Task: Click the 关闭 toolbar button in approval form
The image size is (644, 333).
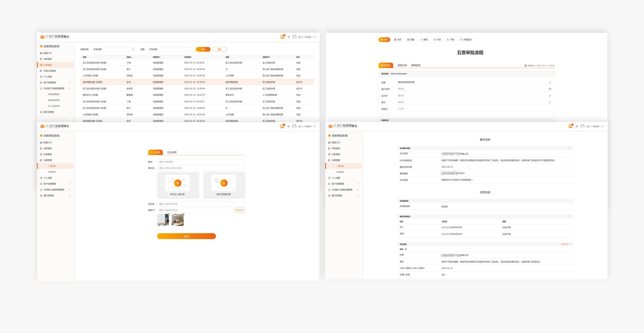Action: click(x=397, y=40)
